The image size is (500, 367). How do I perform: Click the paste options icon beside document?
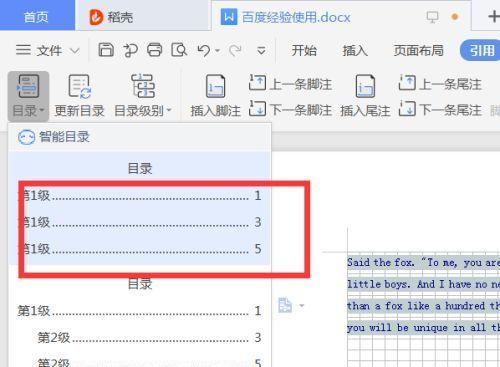click(285, 305)
